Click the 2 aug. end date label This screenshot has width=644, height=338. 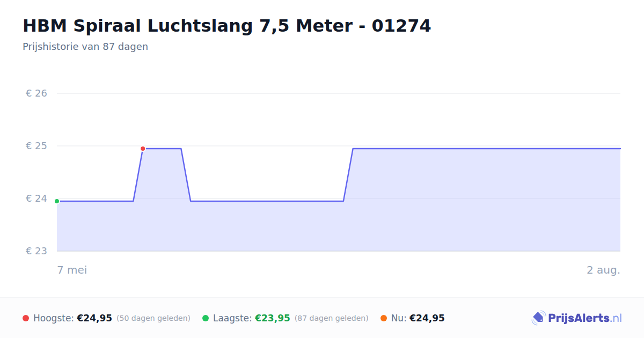(x=603, y=270)
